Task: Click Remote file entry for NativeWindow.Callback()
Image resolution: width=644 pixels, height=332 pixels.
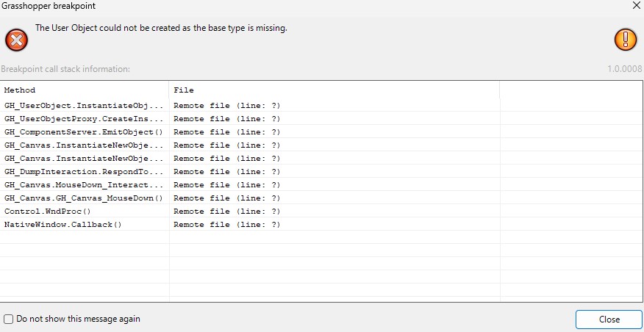Action: click(x=226, y=225)
